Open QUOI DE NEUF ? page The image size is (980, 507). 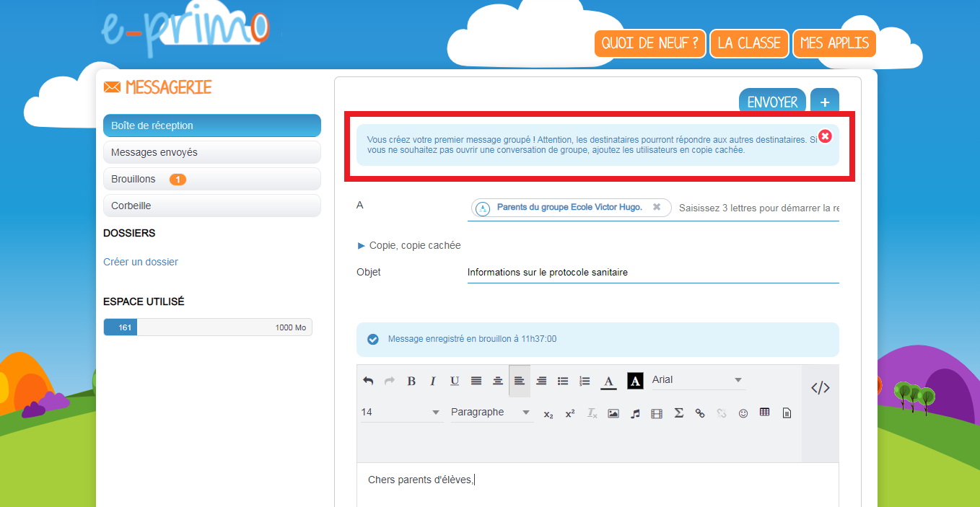tap(650, 43)
